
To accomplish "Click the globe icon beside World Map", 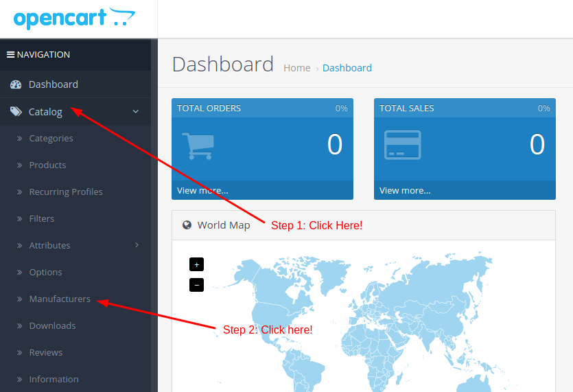I will (x=187, y=225).
